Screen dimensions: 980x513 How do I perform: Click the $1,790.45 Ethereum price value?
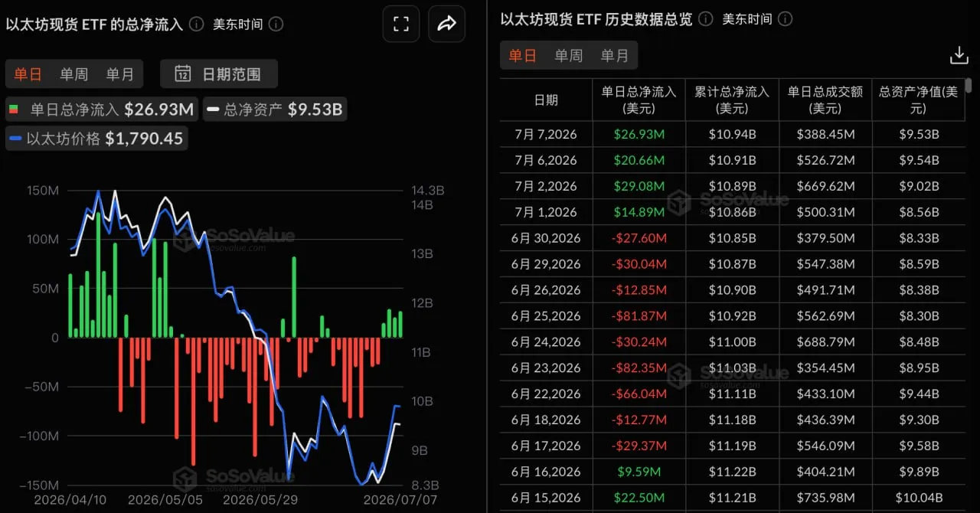(x=144, y=139)
